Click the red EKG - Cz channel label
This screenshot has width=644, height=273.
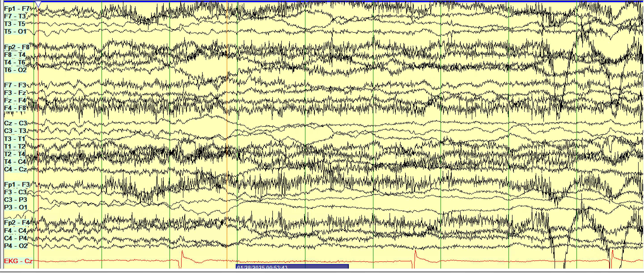click(x=18, y=261)
